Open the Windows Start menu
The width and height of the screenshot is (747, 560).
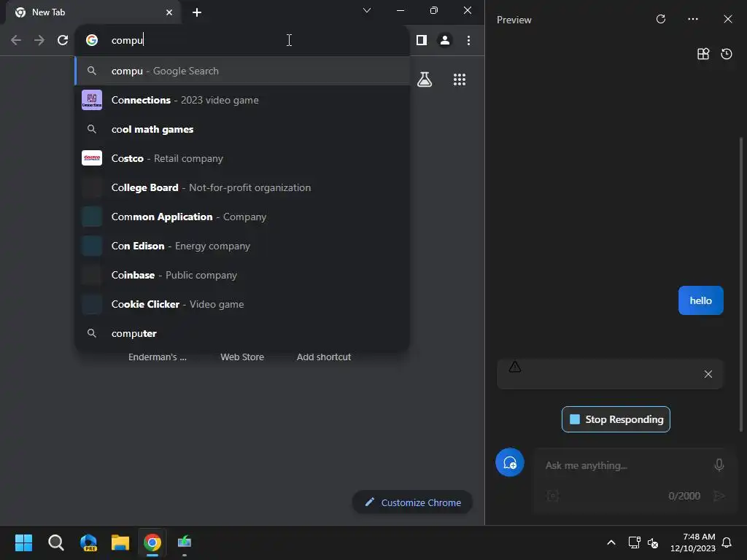tap(23, 542)
